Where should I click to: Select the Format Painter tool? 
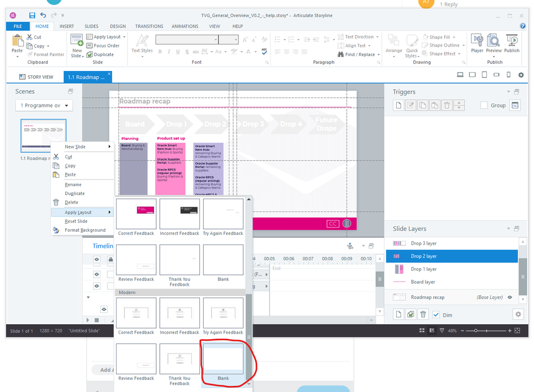45,54
